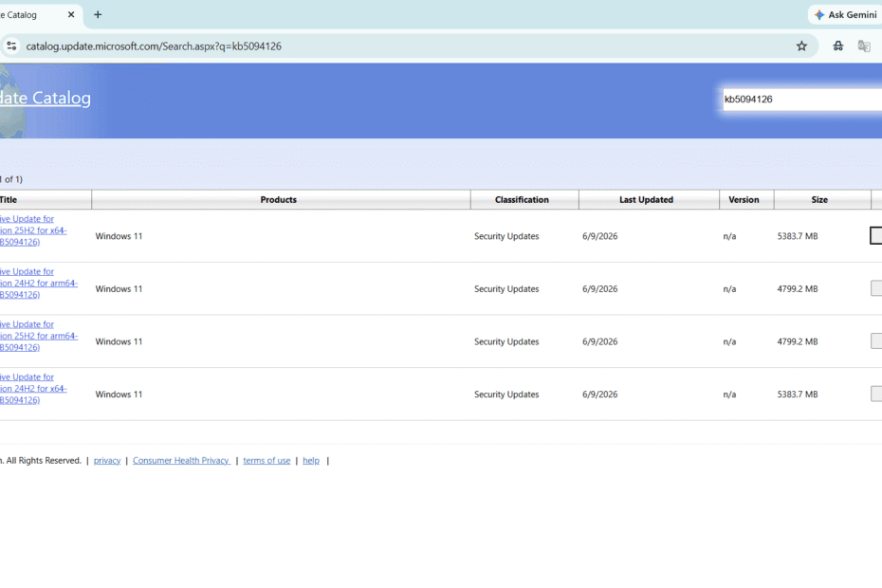Open the 25H2 for x64 update link
882x588 pixels.
pos(33,230)
